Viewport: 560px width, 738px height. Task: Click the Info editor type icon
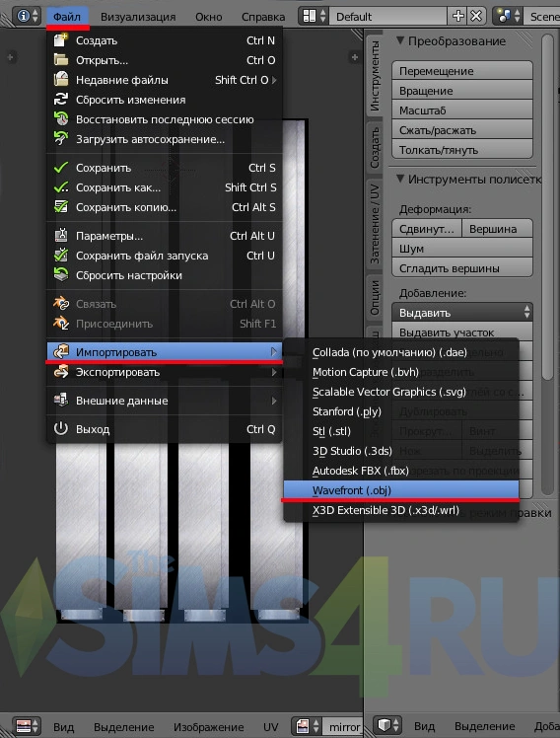27,16
